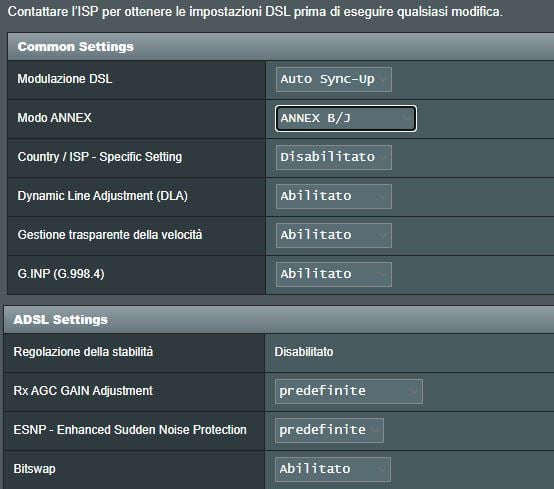Click the Contattare l'ISP instruction text
The image size is (554, 489).
click(x=255, y=12)
